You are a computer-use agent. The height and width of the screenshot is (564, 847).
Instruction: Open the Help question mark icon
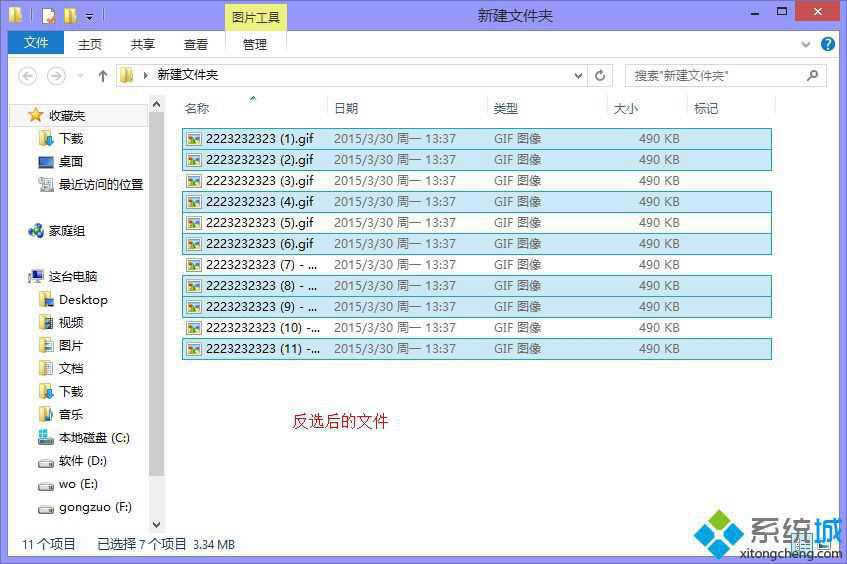point(828,44)
